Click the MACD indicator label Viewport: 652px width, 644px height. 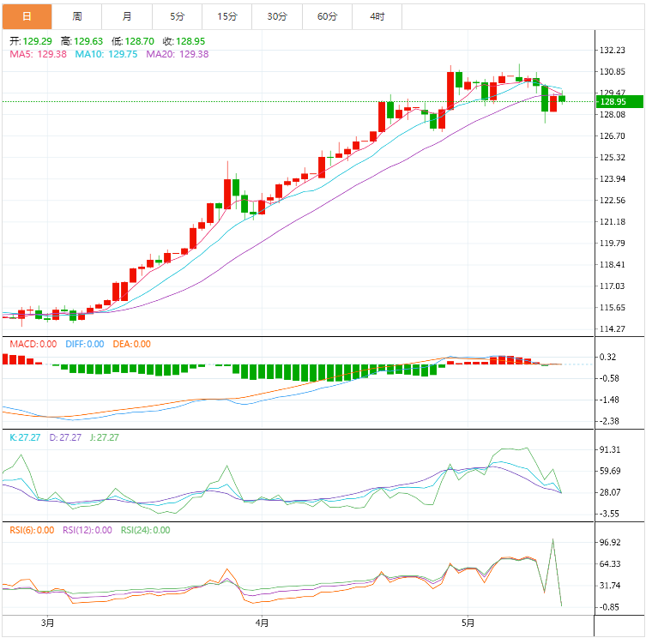[33, 344]
